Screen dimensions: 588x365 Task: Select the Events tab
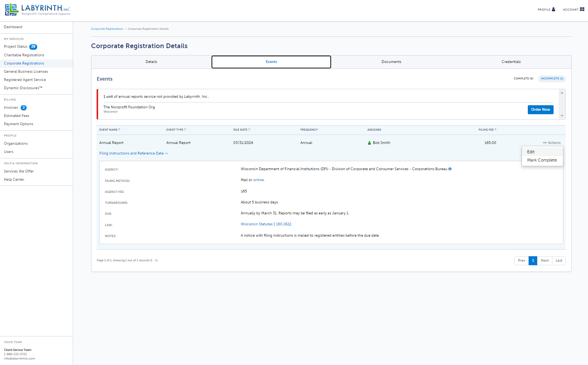271,62
